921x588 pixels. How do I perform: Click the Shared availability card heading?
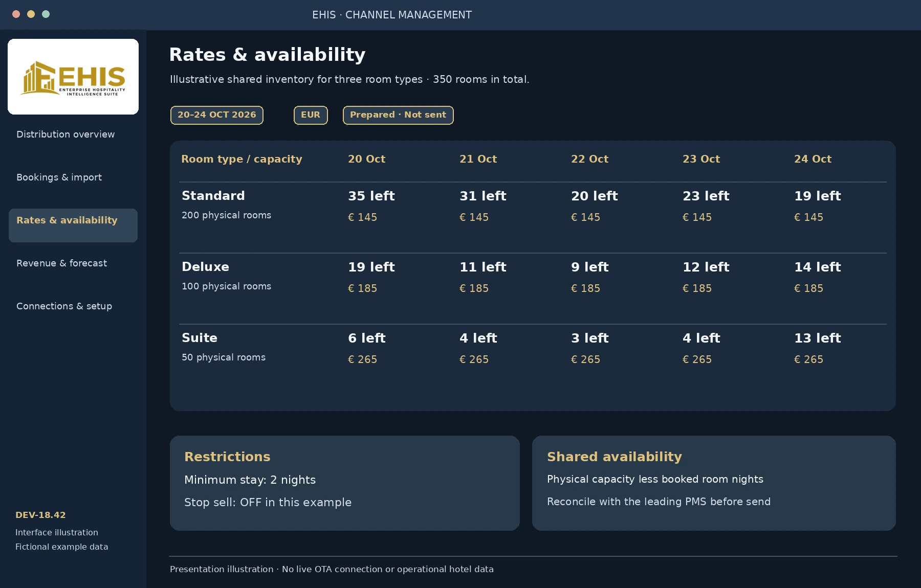615,457
